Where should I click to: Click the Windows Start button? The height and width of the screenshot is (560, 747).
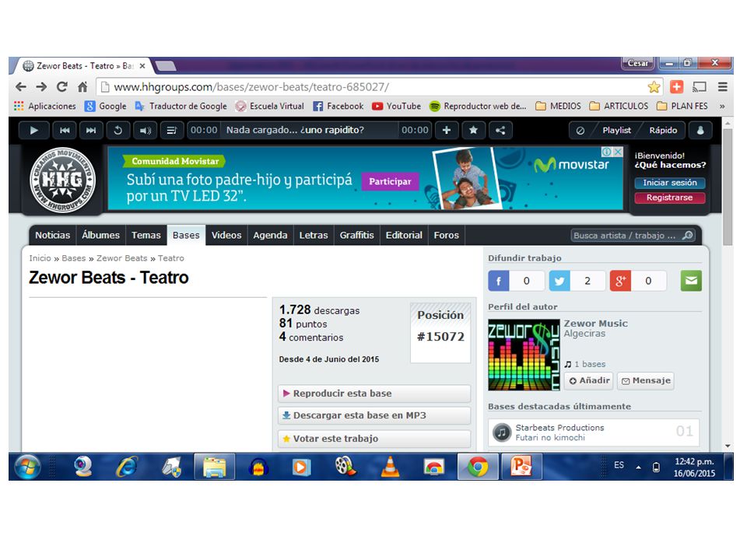27,467
